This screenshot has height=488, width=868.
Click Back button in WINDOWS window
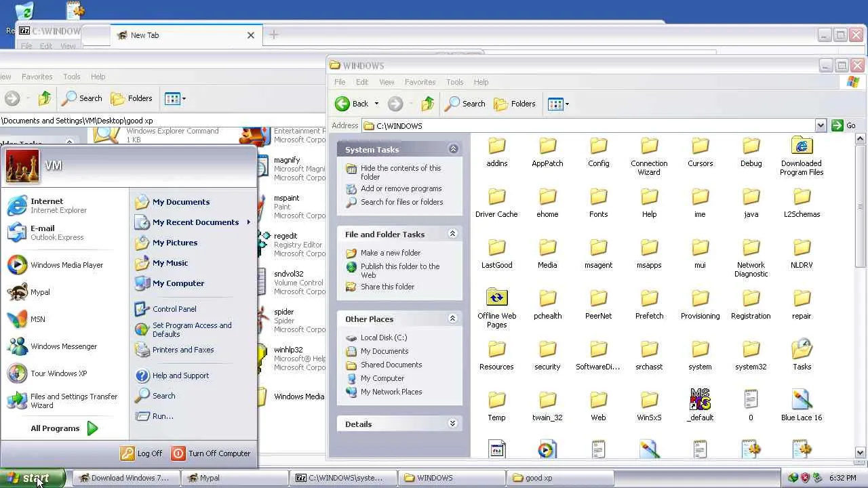[x=352, y=104]
